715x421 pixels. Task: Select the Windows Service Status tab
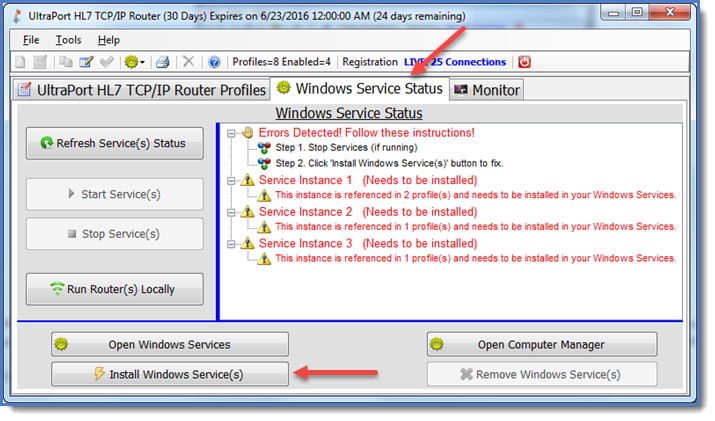360,88
